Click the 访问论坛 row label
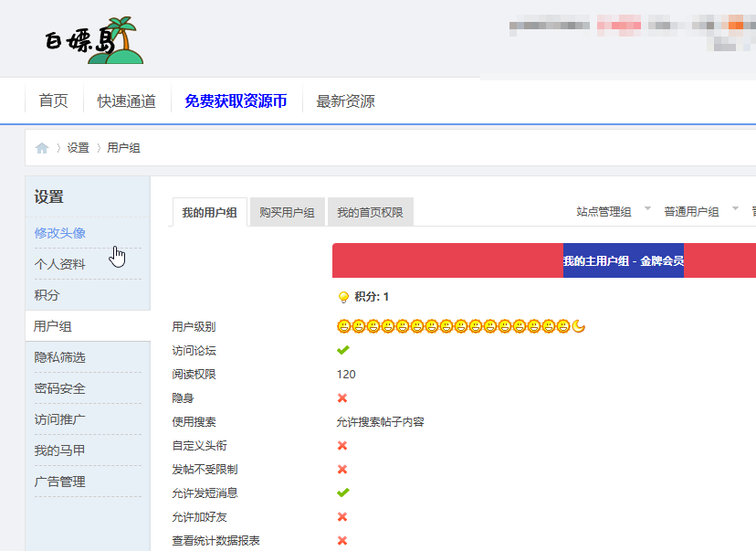 pos(194,351)
